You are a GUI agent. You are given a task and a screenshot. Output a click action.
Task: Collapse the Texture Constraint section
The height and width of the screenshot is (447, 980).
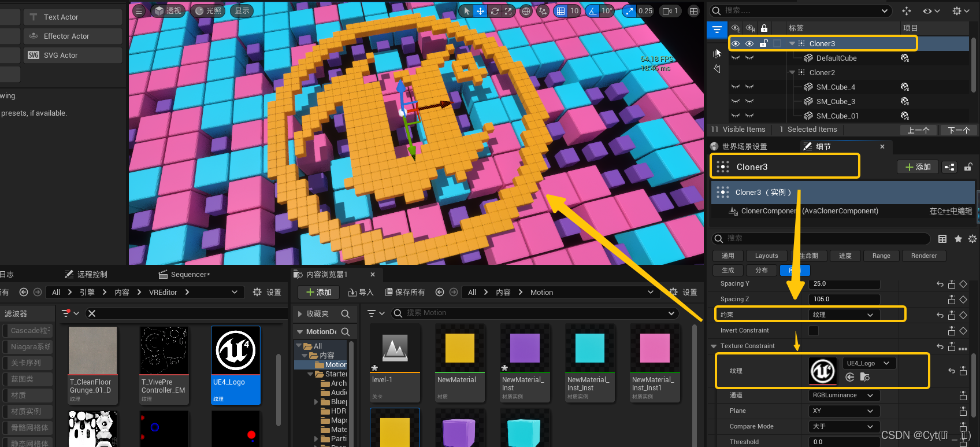[714, 346]
